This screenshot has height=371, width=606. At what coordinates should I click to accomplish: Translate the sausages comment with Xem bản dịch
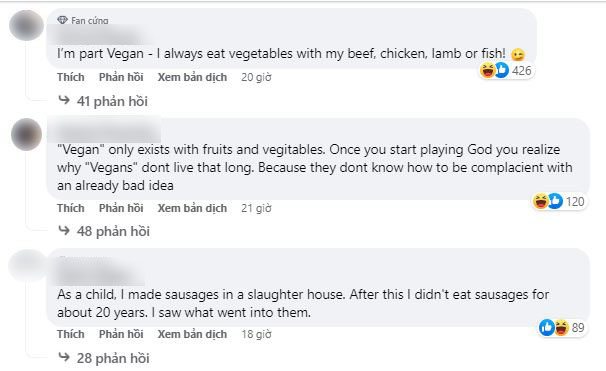(192, 334)
